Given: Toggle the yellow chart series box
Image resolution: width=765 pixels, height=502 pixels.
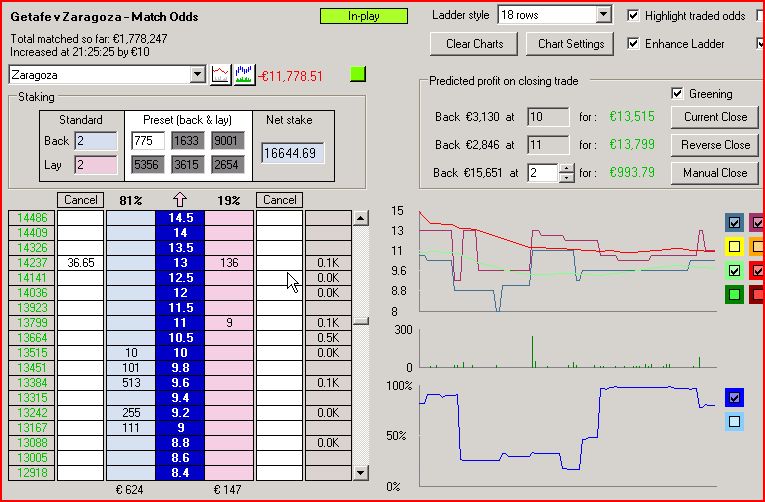Looking at the screenshot, I should pos(736,246).
